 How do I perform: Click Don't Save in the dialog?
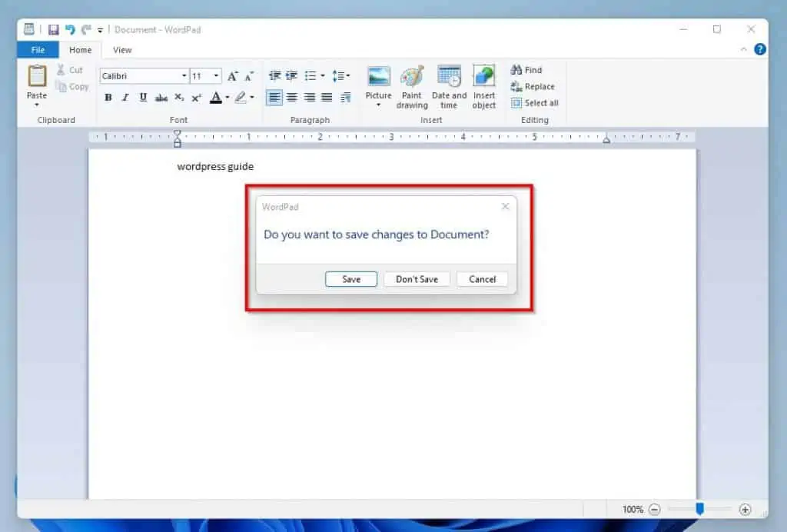[417, 279]
